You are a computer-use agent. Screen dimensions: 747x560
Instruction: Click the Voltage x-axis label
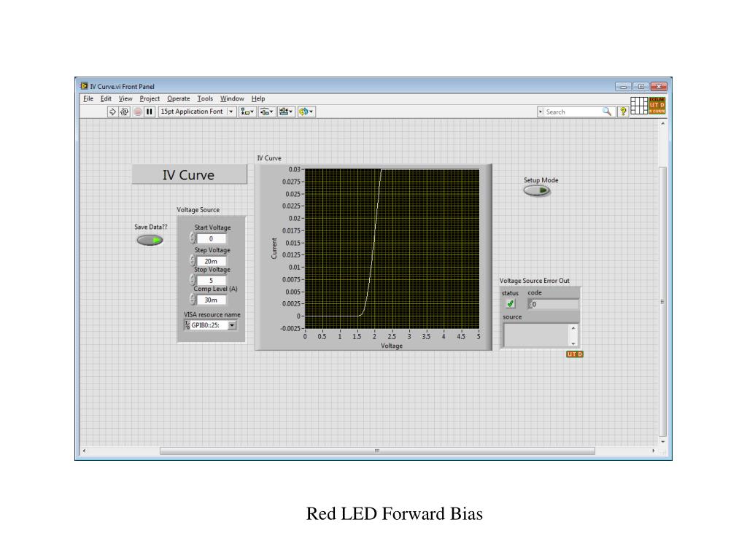[x=392, y=346]
